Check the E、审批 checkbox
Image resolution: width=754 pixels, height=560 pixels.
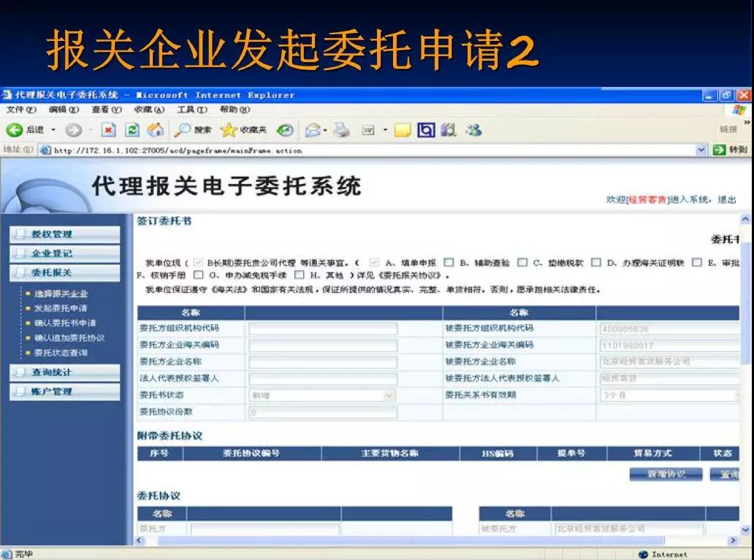pyautogui.click(x=697, y=262)
